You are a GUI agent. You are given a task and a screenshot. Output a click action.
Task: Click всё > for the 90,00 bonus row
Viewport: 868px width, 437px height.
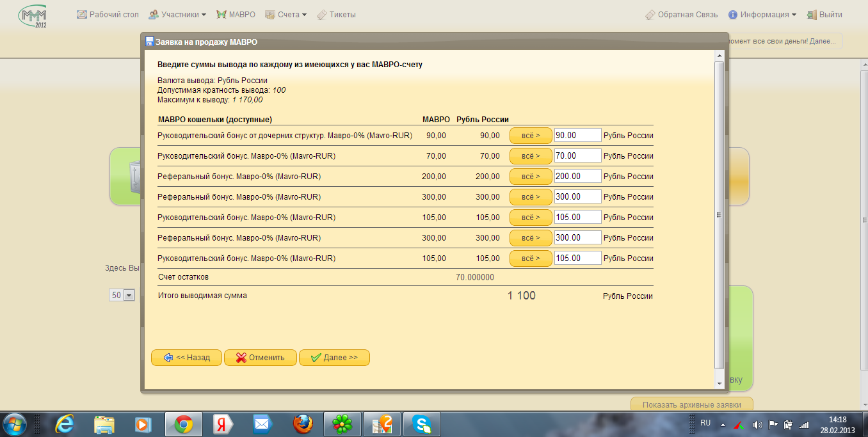tap(531, 136)
